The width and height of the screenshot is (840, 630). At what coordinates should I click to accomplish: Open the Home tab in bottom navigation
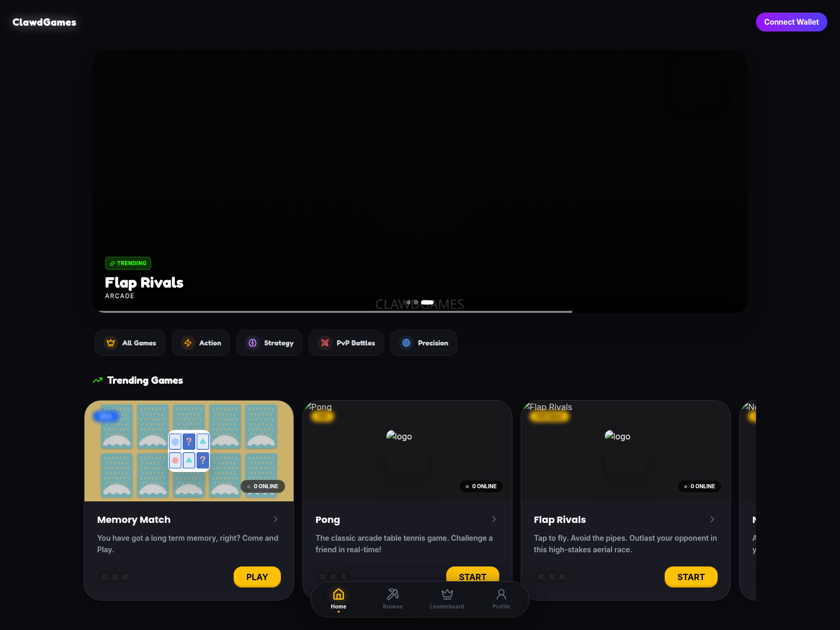pos(339,599)
